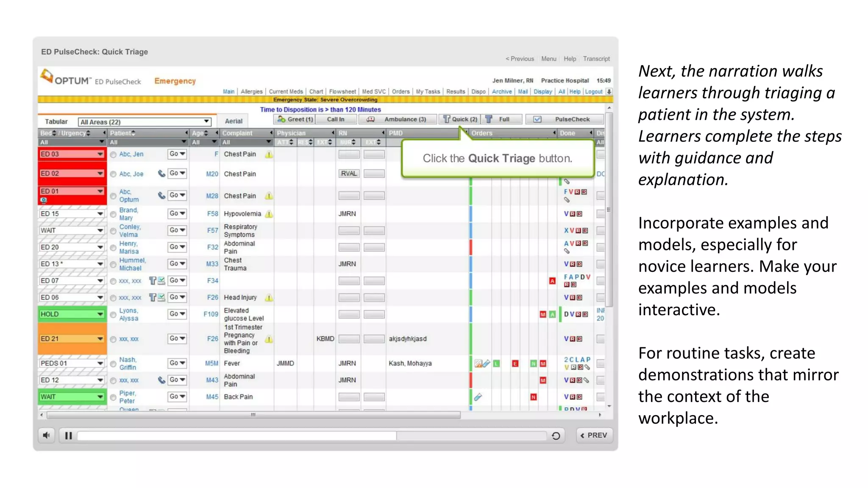Click the replay circular arrow icon
The height and width of the screenshot is (488, 868).
[556, 435]
